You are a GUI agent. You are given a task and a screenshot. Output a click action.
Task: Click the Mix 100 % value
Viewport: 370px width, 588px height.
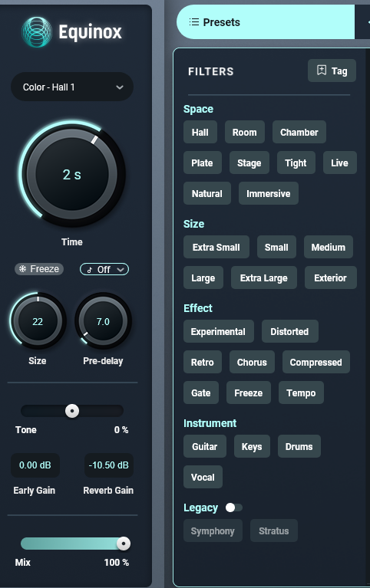point(117,563)
